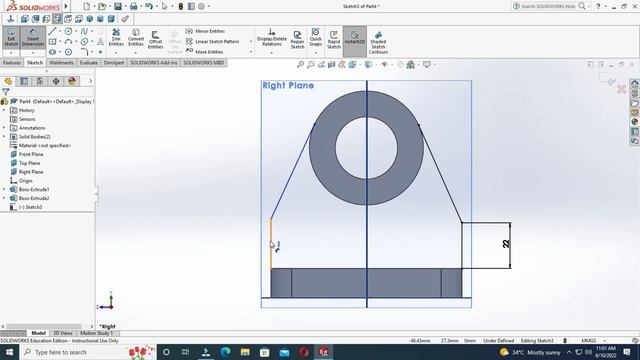Screen dimensions: 640x360
Task: Click the Search SOLIDWORKS Help field
Action: tap(548, 6)
